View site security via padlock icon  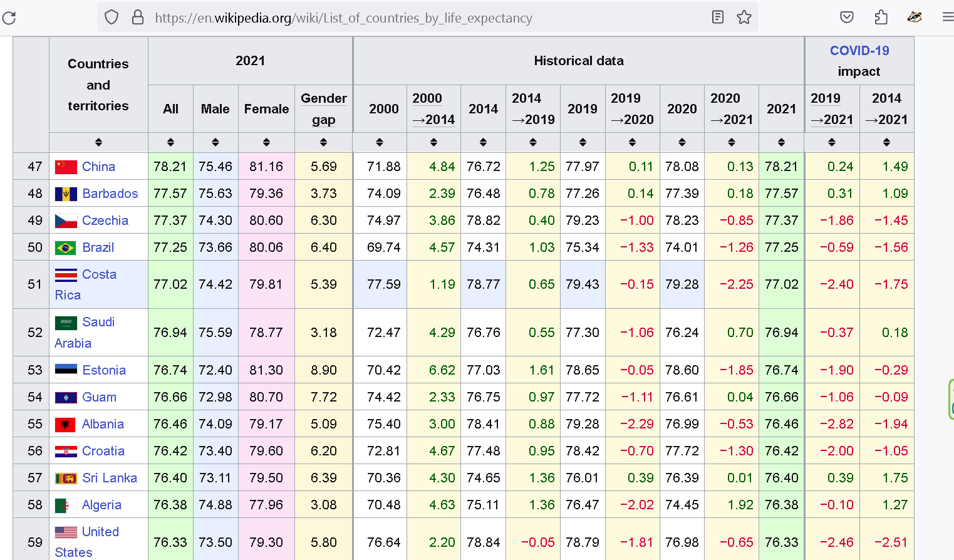coord(138,18)
